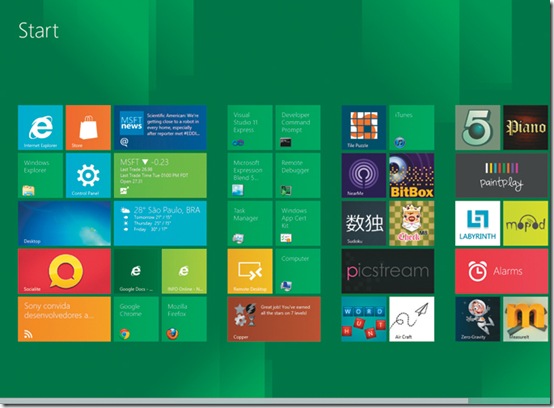Screen dimensions: 554x408
Task: Open the Task Manager tile
Action: (250, 224)
